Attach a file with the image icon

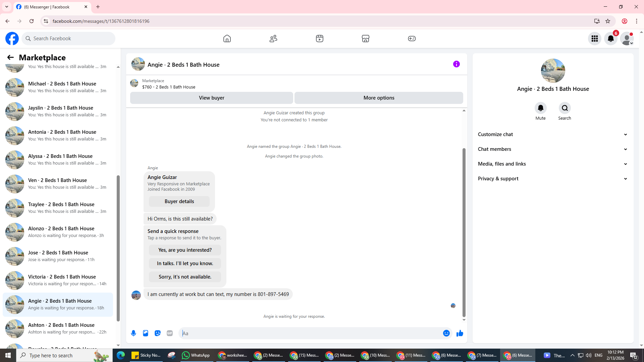pos(146,333)
